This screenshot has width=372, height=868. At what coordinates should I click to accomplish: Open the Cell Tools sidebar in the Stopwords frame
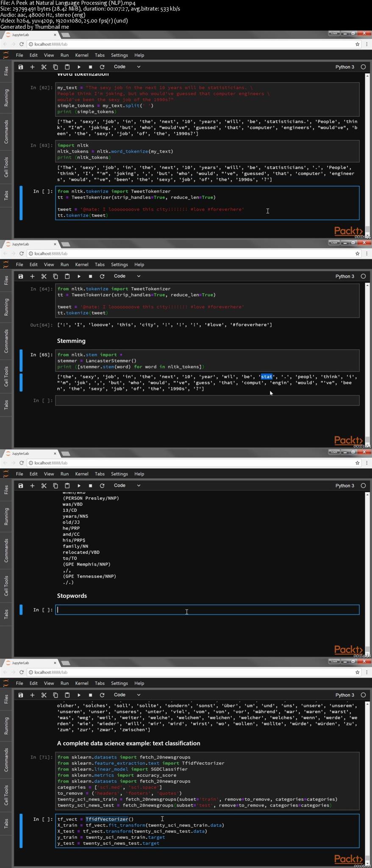tap(6, 586)
